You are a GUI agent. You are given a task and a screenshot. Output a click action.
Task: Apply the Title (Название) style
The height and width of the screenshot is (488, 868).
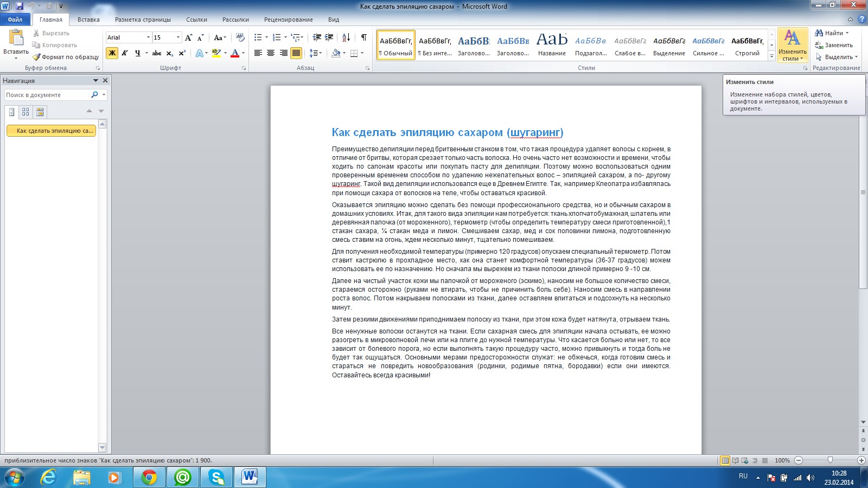click(552, 45)
